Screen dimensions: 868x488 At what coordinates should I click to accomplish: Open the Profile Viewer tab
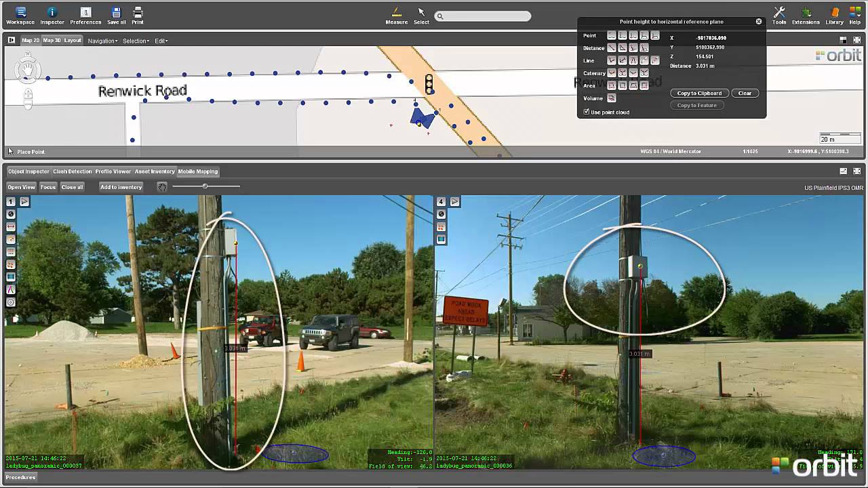(x=113, y=171)
